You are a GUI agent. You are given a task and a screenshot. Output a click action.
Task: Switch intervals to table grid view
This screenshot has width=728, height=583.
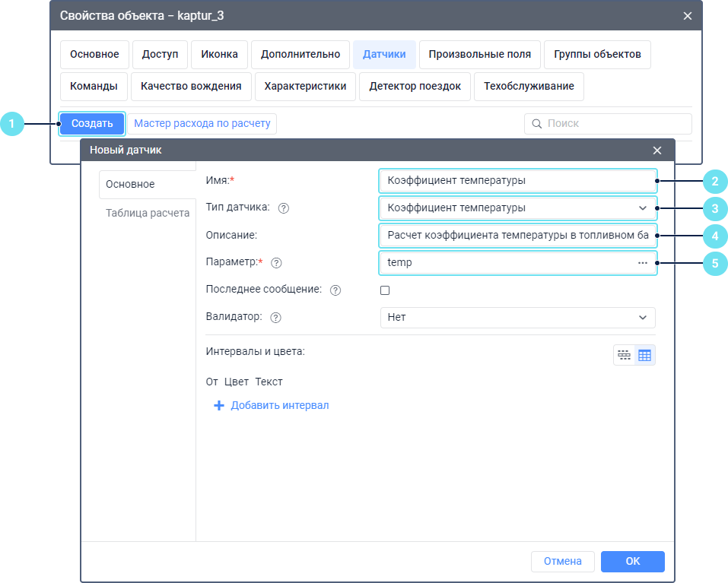(x=644, y=355)
